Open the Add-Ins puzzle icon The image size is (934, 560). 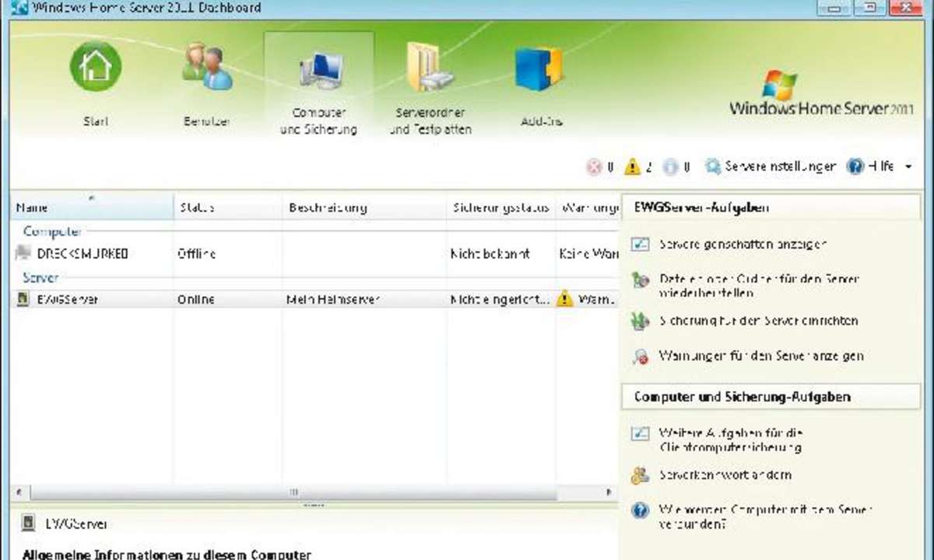coord(539,70)
